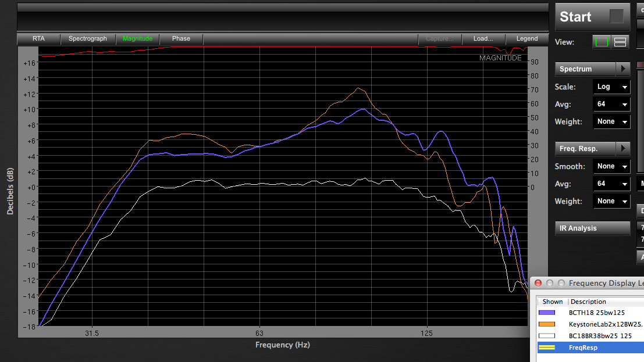This screenshot has width=644, height=362.
Task: Click orange swatch for KeystoneLab trace
Action: [x=547, y=324]
